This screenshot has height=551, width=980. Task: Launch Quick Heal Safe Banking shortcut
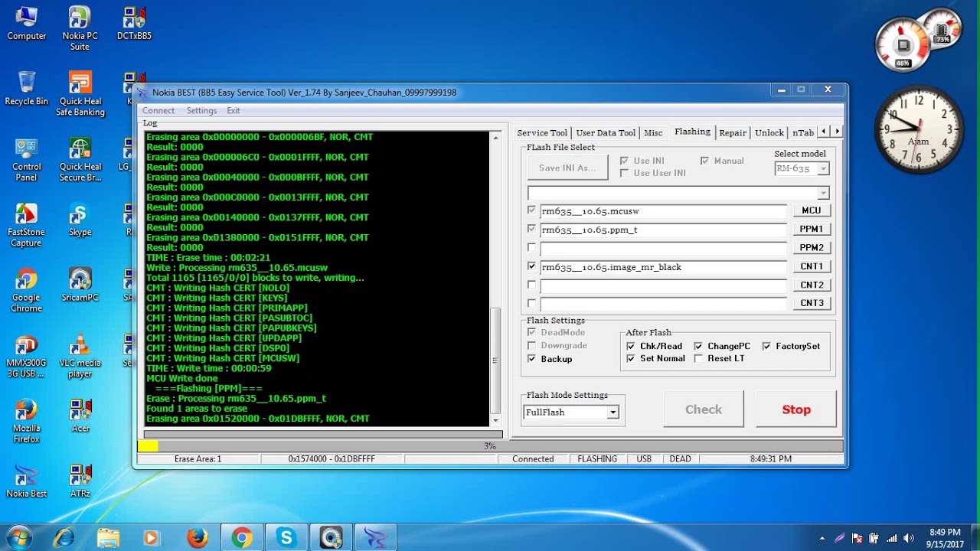click(80, 94)
